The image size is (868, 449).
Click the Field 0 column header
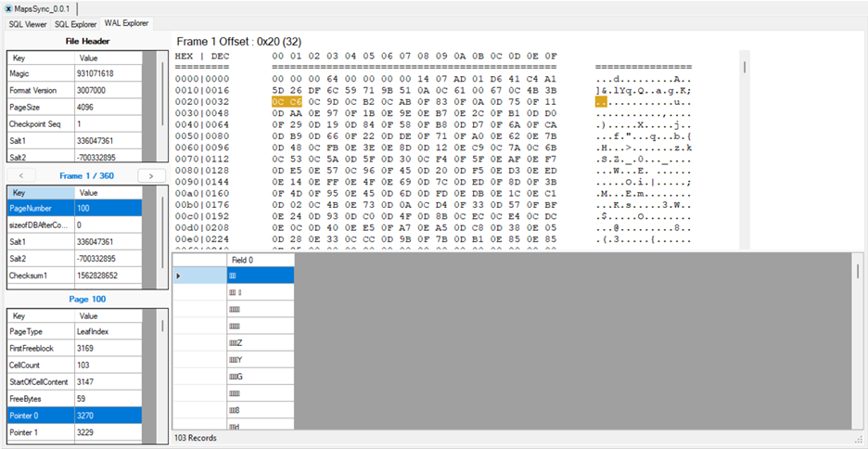(x=261, y=260)
